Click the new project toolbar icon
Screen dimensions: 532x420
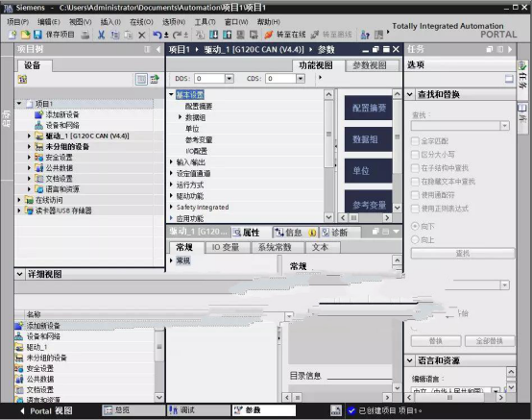(12, 35)
